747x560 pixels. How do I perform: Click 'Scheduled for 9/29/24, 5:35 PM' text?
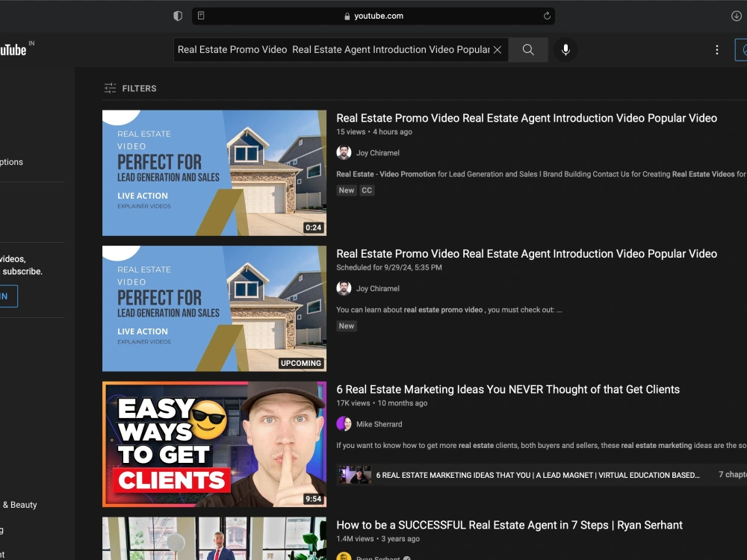tap(388, 267)
